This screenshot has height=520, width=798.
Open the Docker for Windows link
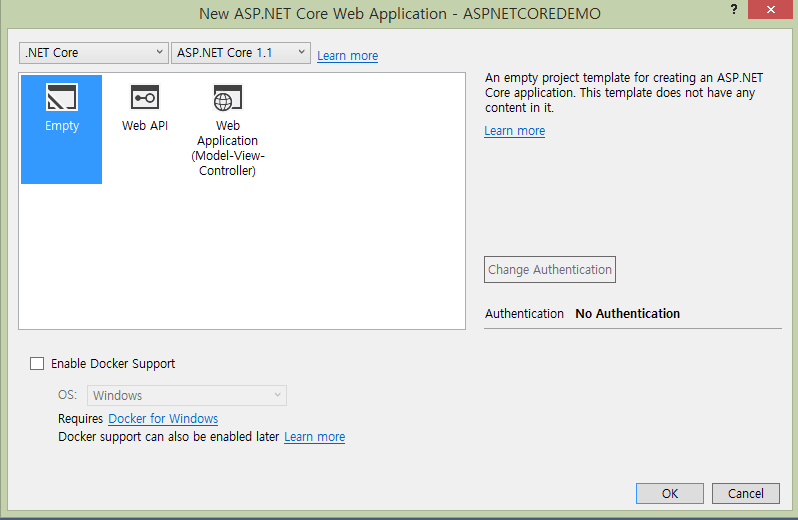(x=163, y=418)
